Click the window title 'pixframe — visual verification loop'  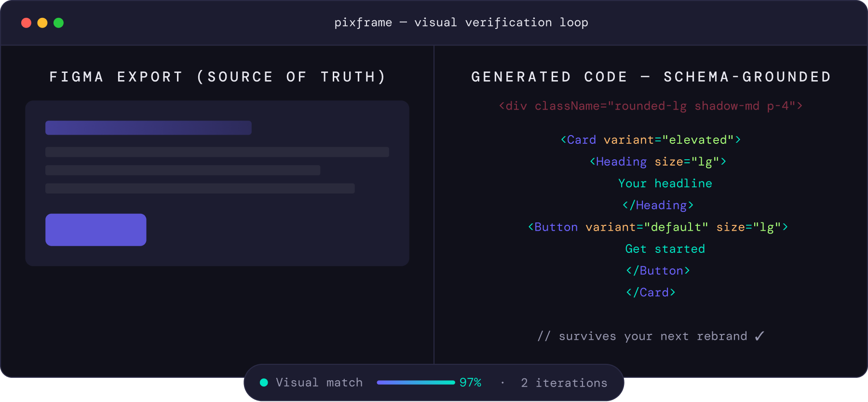pos(461,23)
